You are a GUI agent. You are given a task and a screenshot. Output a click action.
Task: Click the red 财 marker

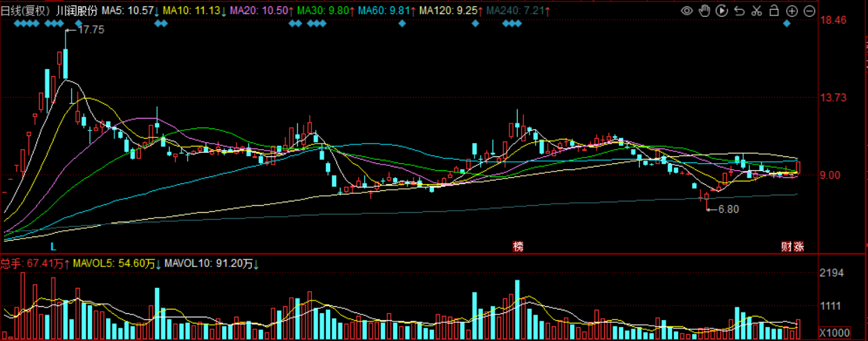point(786,247)
